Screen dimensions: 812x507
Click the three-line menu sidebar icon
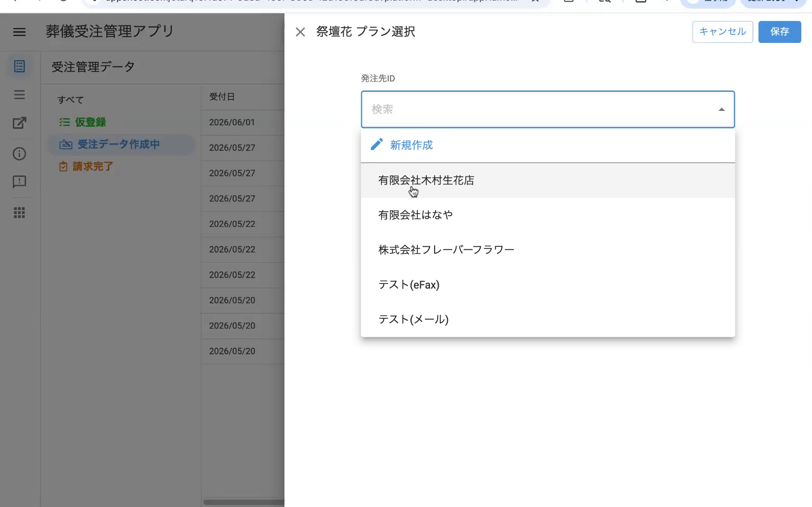tap(19, 95)
